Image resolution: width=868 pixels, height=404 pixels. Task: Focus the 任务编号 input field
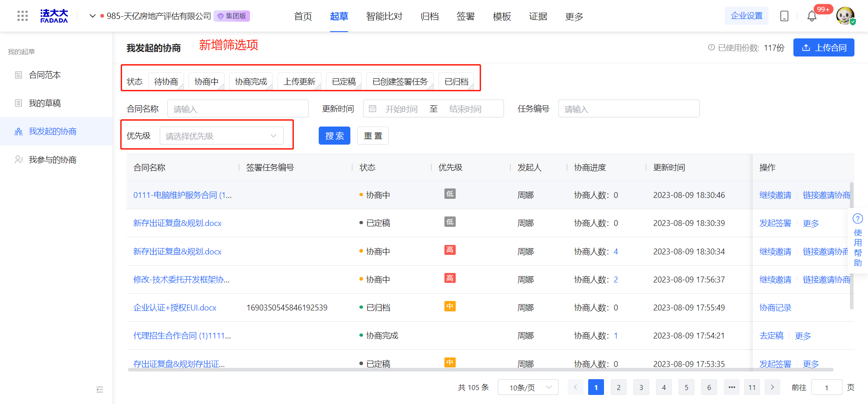pos(629,108)
